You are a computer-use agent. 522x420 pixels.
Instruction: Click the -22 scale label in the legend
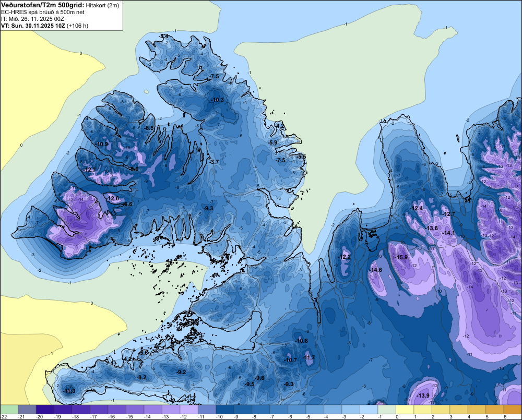pos(4,417)
